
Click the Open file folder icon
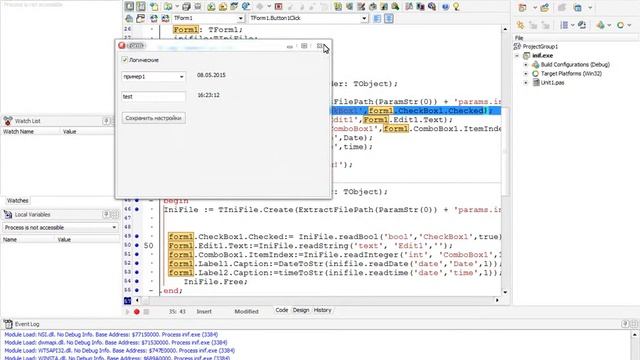click(167, 7)
